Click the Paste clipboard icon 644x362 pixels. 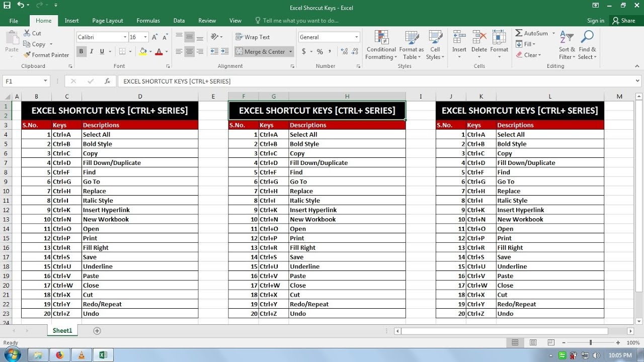pos(12,38)
